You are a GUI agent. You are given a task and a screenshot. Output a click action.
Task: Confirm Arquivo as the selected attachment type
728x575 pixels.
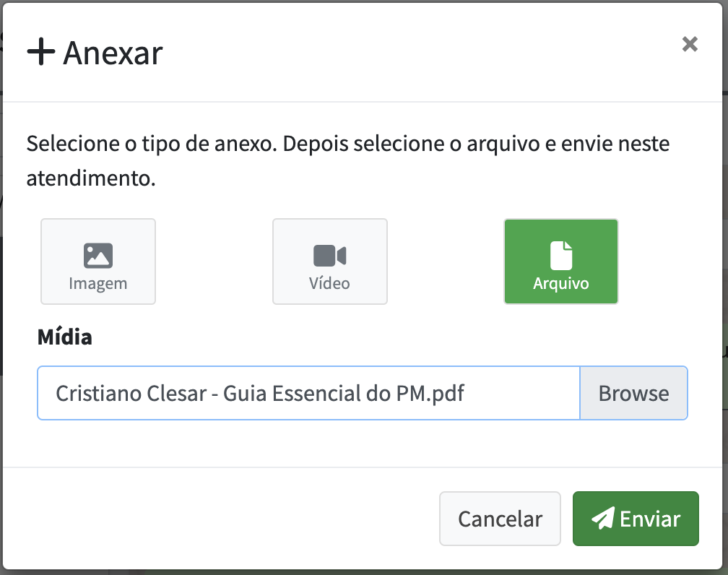pos(561,261)
